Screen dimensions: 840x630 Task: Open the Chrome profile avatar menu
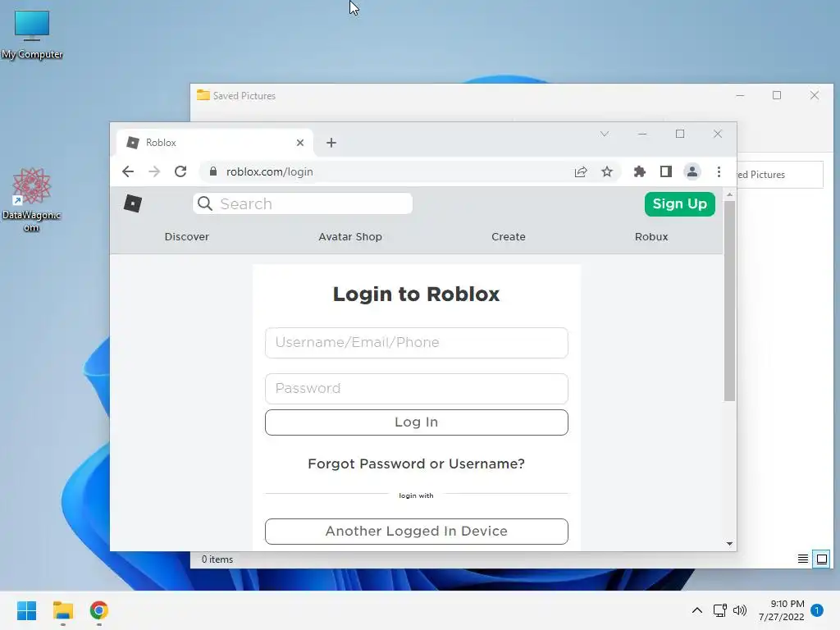(x=692, y=171)
